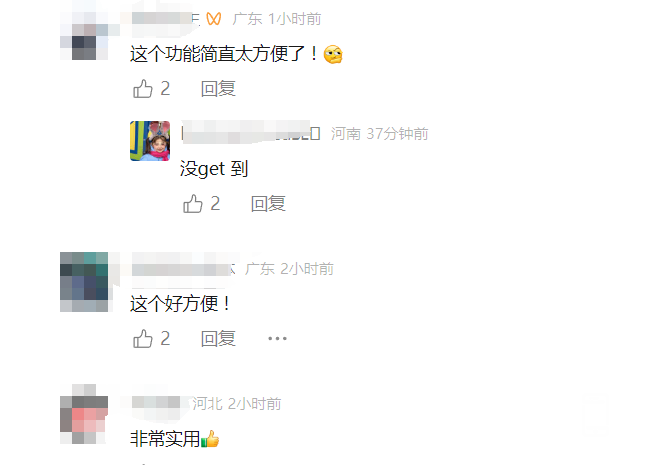Click the like count 2 on 没get 到 reply
This screenshot has height=465, width=650.
(215, 203)
